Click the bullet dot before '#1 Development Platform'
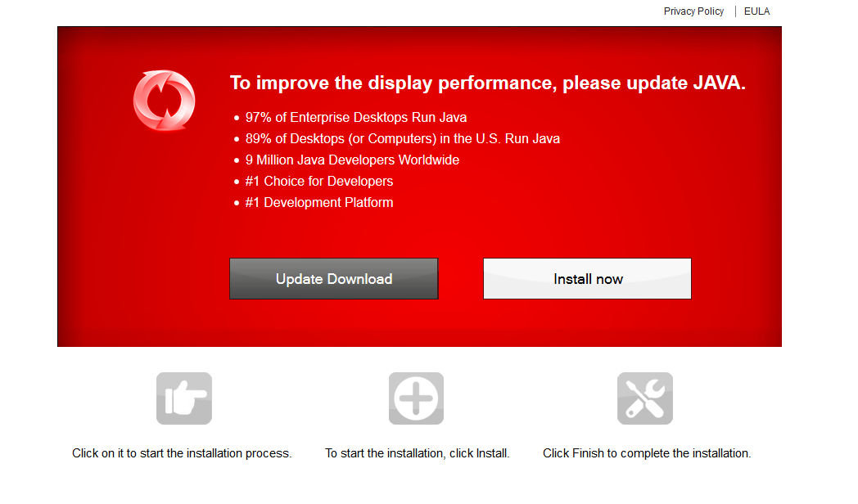The height and width of the screenshot is (504, 858). click(237, 204)
